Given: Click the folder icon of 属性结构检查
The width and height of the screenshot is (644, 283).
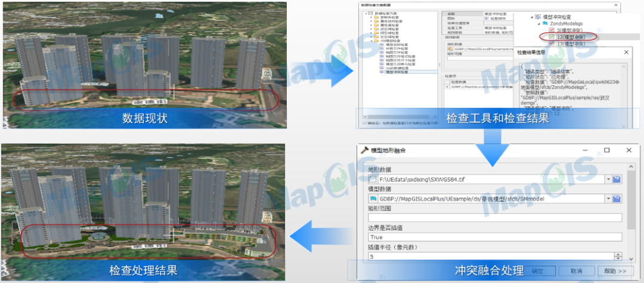Looking at the screenshot, I should (376, 21).
